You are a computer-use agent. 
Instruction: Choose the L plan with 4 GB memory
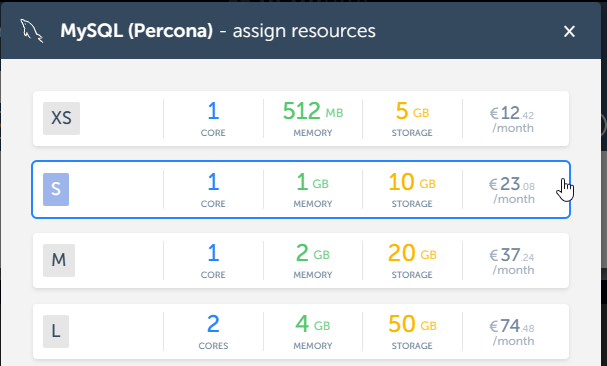[x=301, y=331]
